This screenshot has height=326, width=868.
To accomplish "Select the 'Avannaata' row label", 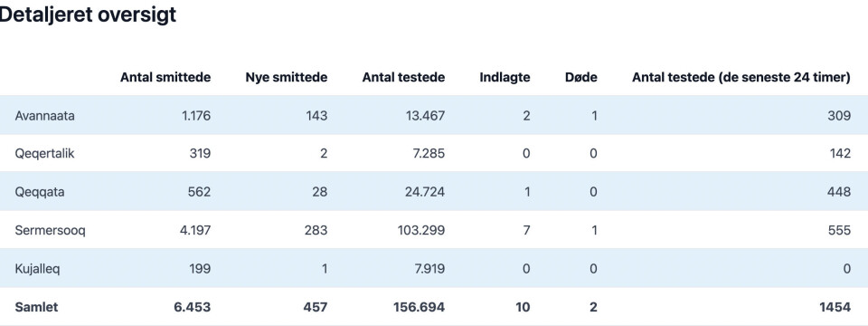I will pos(45,116).
